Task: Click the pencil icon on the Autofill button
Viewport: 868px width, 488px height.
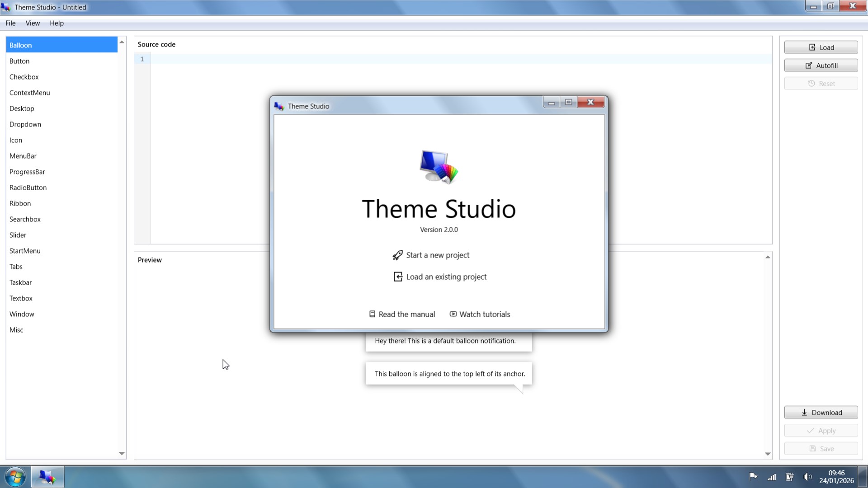Action: (808, 65)
